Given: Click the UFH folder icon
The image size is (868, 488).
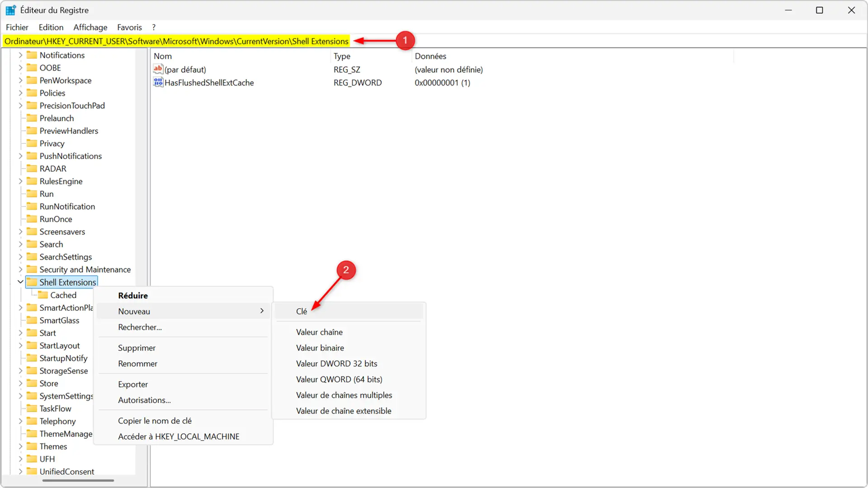Looking at the screenshot, I should (32, 459).
